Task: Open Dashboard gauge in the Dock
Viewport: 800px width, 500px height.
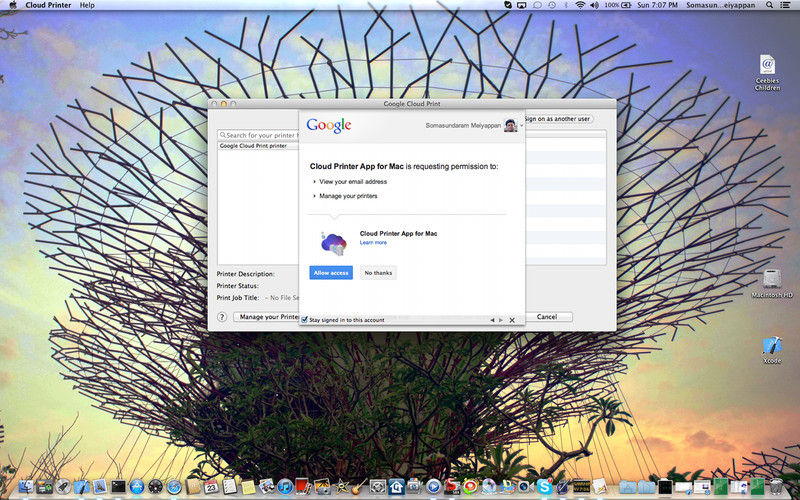Action: 156,487
